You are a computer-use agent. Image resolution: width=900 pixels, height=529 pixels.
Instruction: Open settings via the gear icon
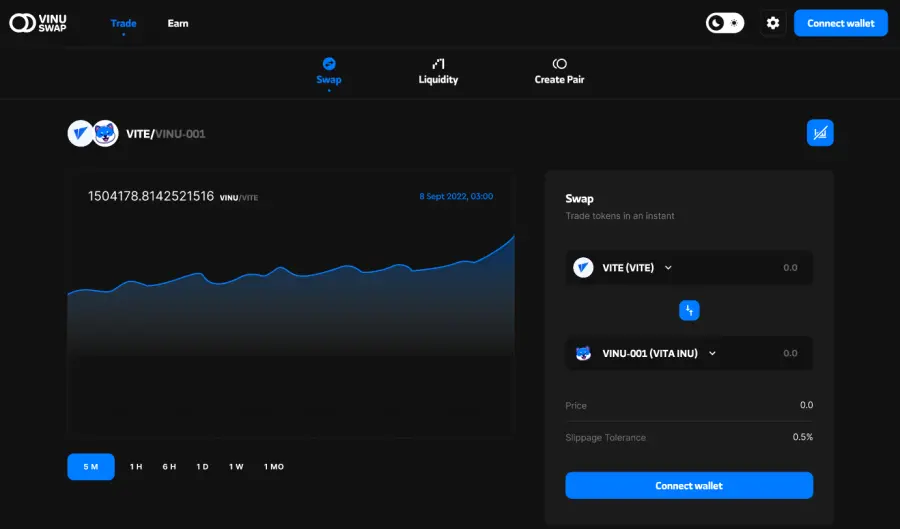click(773, 23)
